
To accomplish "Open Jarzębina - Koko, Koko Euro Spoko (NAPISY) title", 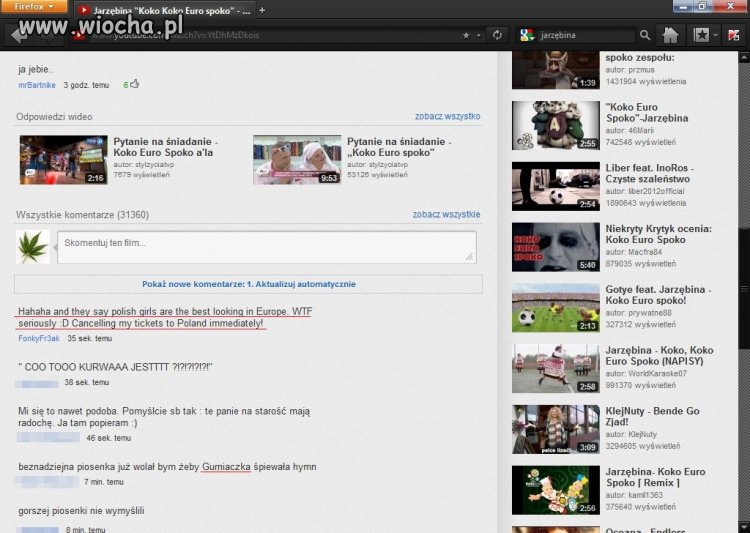I will pos(659,355).
